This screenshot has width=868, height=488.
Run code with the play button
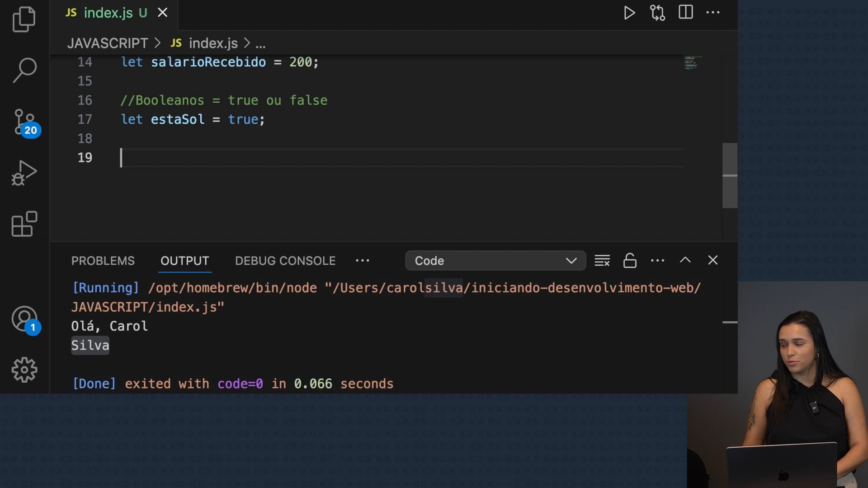point(629,13)
